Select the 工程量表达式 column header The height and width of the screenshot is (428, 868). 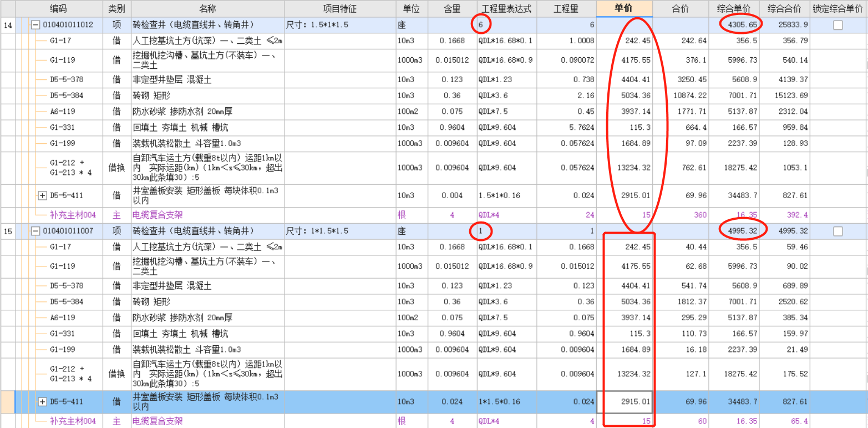(506, 8)
